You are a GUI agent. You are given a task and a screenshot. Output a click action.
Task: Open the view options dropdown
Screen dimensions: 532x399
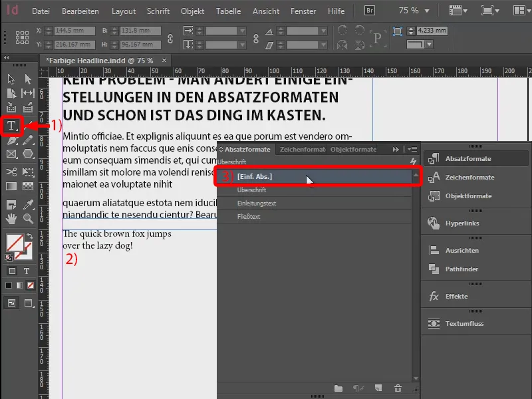(458, 11)
